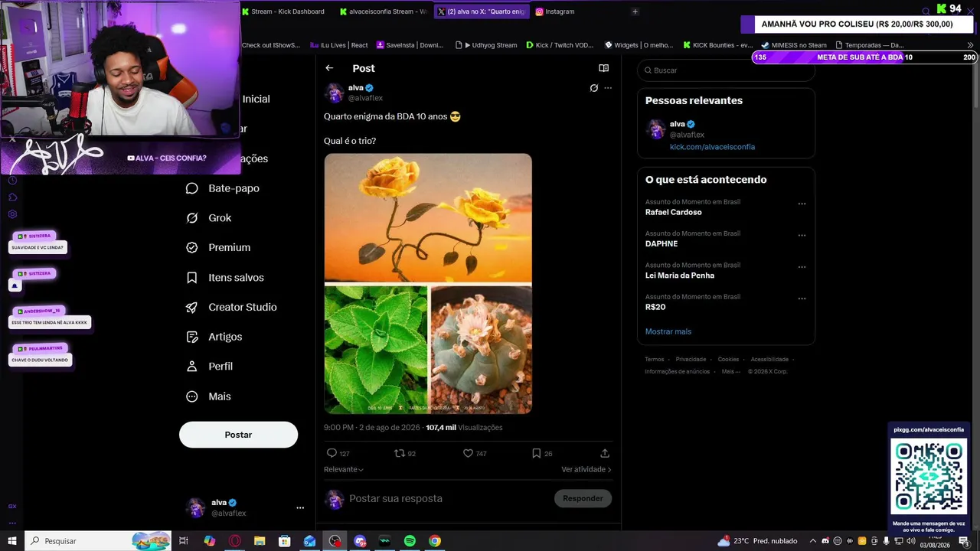This screenshot has height=551, width=980.
Task: Click the Grok icon on alva's post
Action: 593,88
